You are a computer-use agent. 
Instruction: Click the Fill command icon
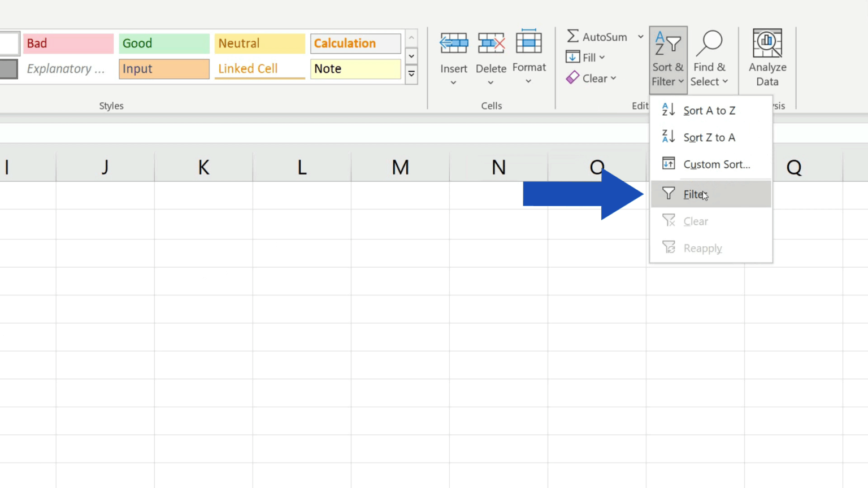tap(574, 56)
